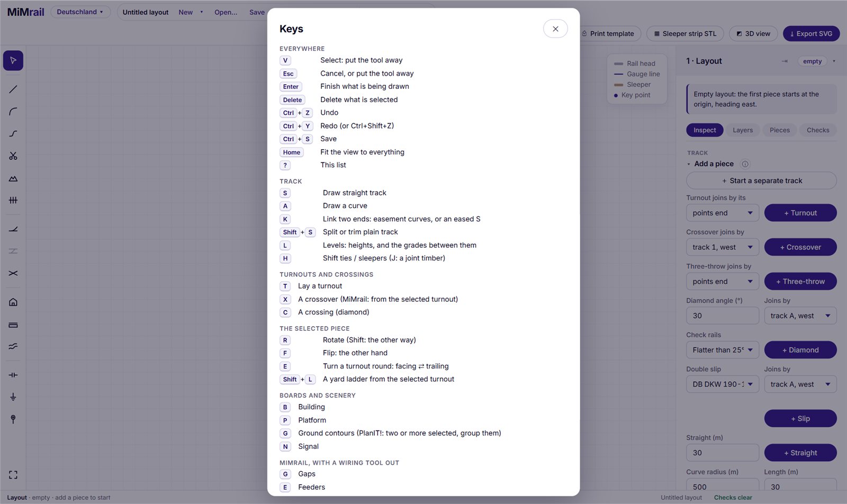Screen dimensions: 847x504
Task: Click the Diamond angle input field
Action: click(x=723, y=316)
